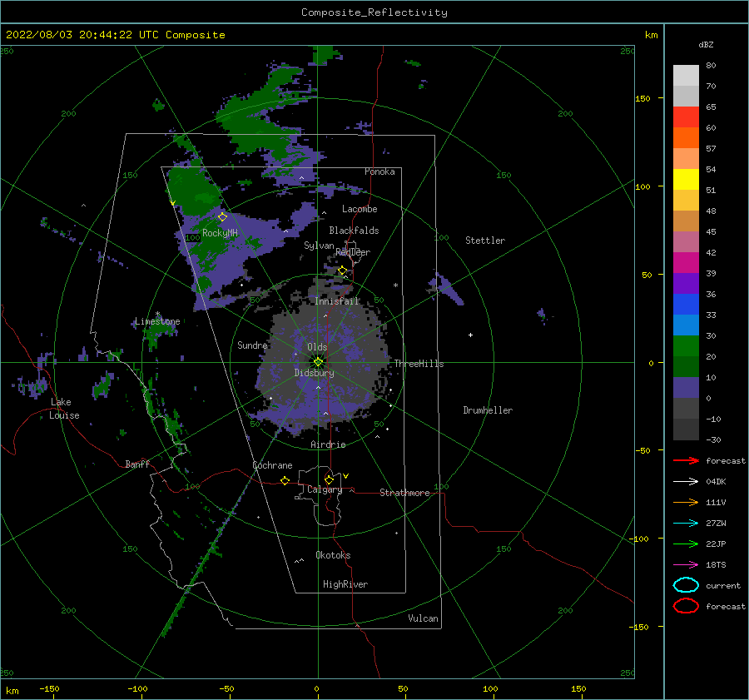Image resolution: width=749 pixels, height=700 pixels.
Task: Click the yellow diamond marker above Calgary label
Action: tap(329, 479)
